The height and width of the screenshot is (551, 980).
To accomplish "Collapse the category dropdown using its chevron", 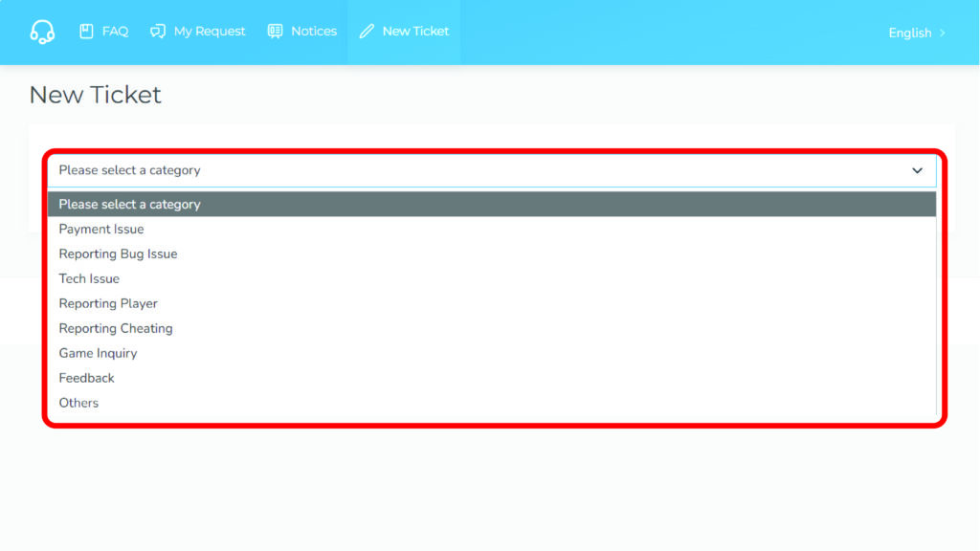I will (x=917, y=170).
